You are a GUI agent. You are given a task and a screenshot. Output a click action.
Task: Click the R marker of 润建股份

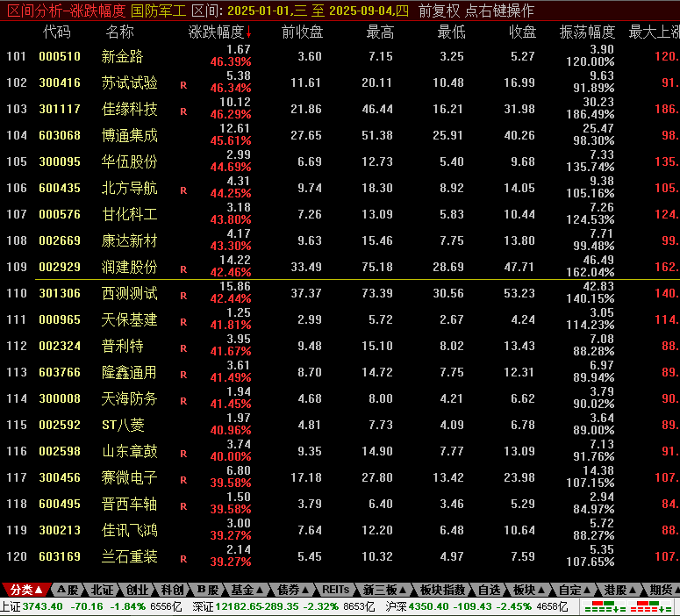click(x=183, y=269)
